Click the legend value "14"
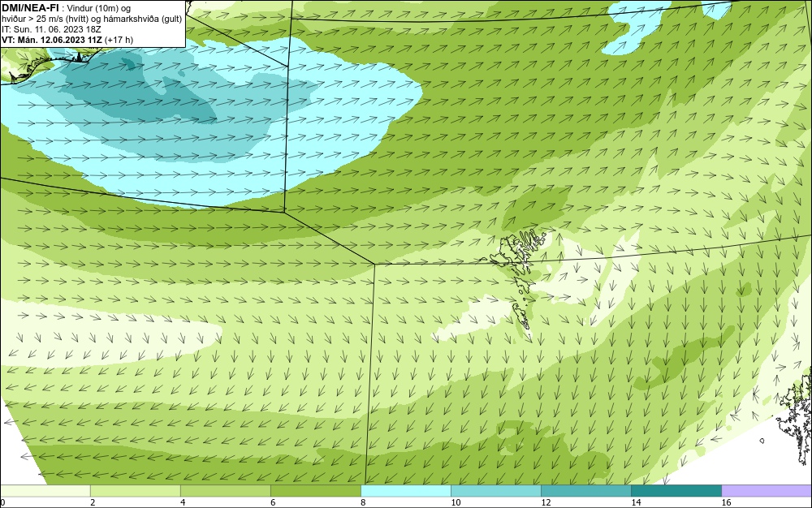812x508 pixels. pyautogui.click(x=636, y=502)
